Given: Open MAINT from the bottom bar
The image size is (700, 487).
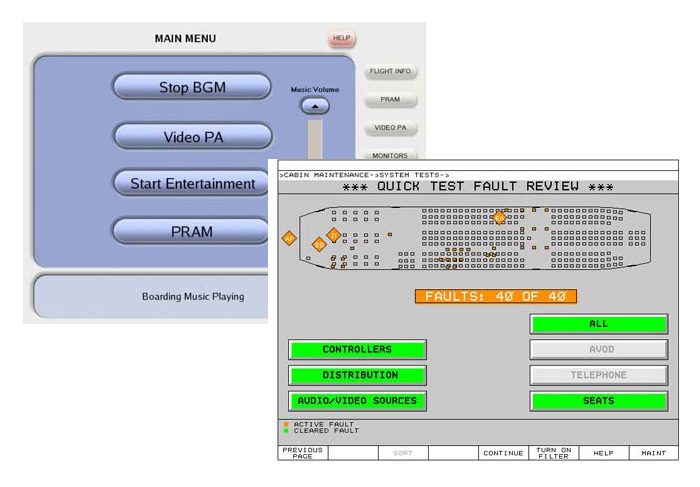Looking at the screenshot, I should coord(653,453).
